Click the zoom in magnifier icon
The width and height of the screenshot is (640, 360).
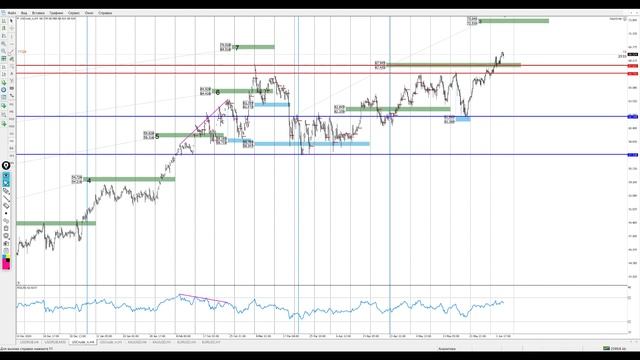[4, 43]
